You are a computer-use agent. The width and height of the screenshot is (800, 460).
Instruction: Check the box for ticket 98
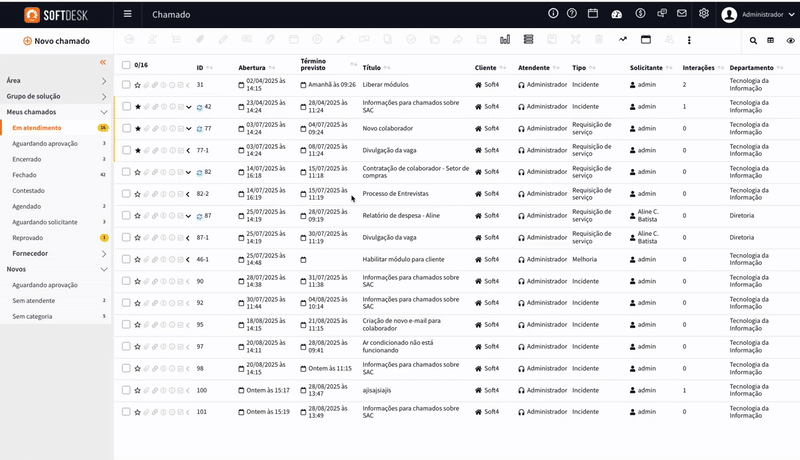click(126, 368)
